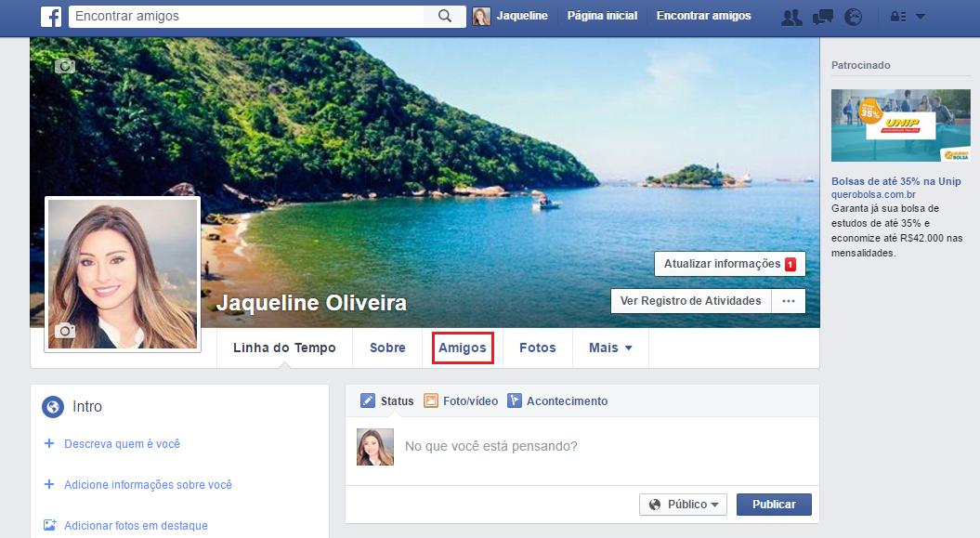The image size is (980, 538).
Task: Open the Sobre tab
Action: 387,348
